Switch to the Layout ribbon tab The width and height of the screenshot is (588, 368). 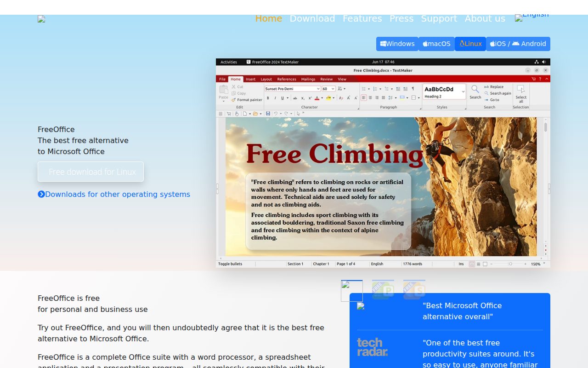(266, 79)
